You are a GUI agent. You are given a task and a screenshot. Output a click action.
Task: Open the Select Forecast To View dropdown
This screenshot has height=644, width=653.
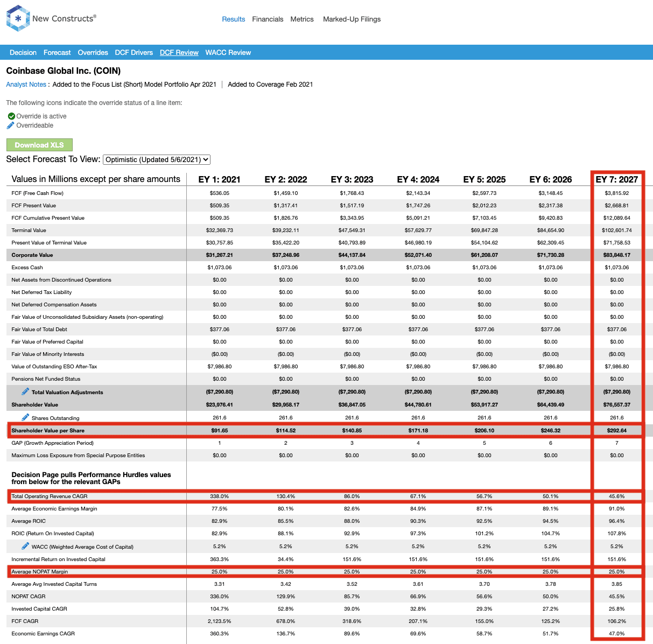click(157, 159)
